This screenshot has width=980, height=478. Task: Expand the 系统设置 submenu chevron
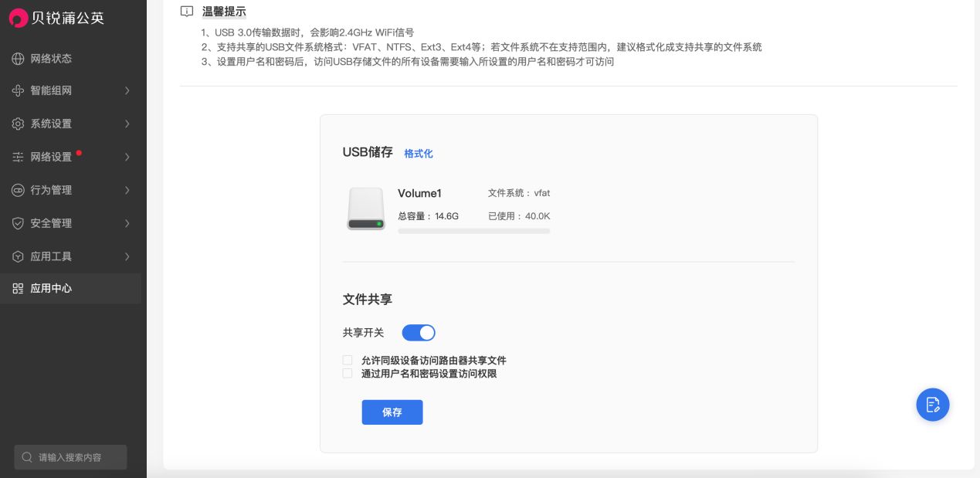[127, 124]
